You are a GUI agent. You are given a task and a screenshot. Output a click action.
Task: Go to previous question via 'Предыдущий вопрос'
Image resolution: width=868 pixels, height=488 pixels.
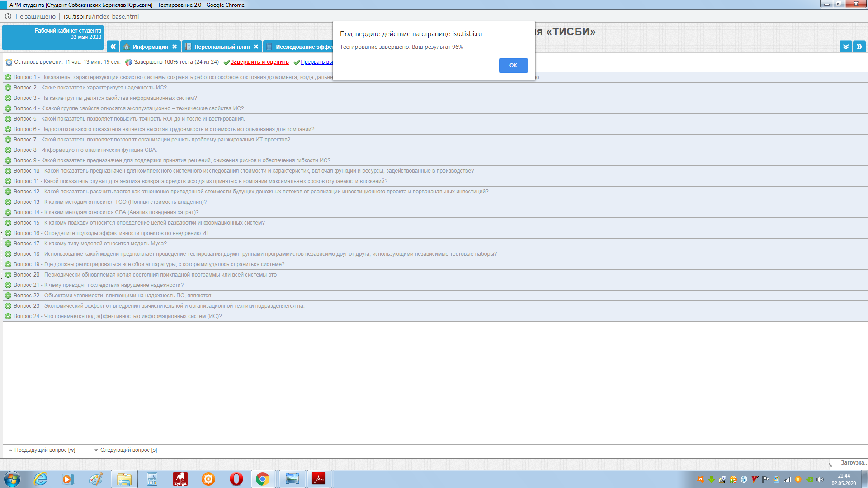[44, 450]
